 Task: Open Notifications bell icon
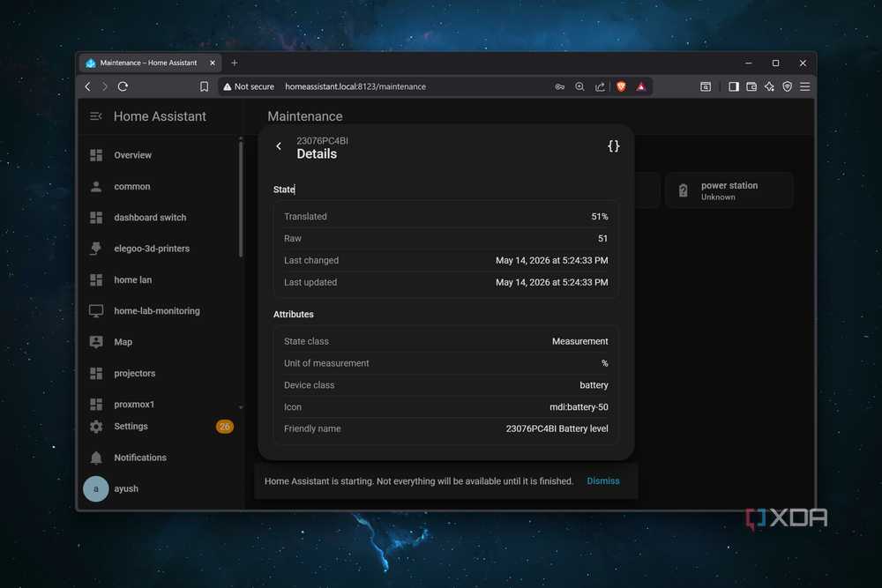[96, 458]
